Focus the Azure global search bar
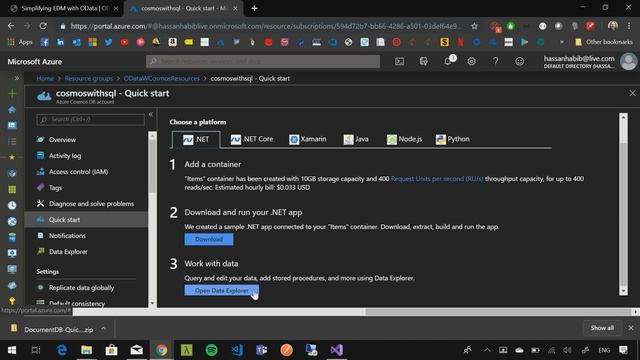Viewport: 640px width, 360px height. tap(263, 61)
